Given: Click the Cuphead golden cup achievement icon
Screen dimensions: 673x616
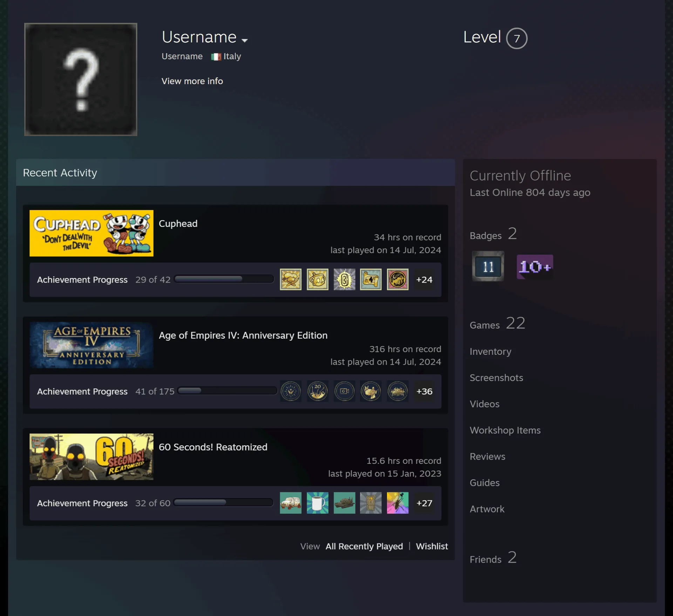Looking at the screenshot, I should [318, 279].
